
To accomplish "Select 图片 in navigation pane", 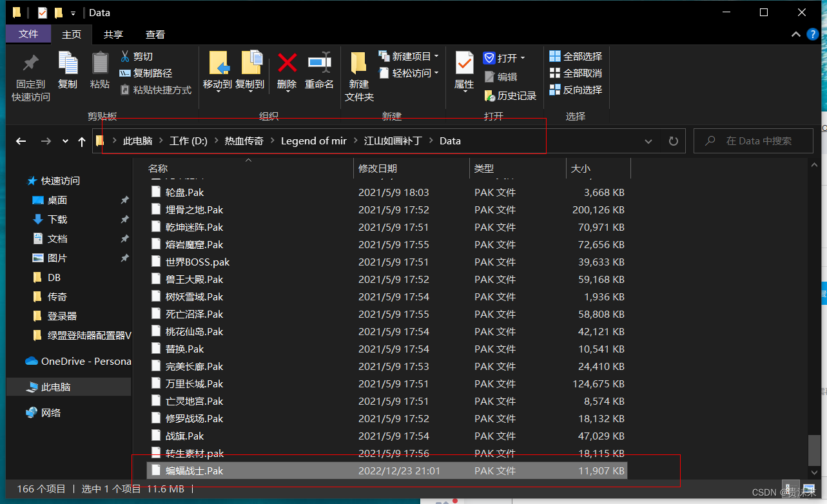I will [x=57, y=258].
